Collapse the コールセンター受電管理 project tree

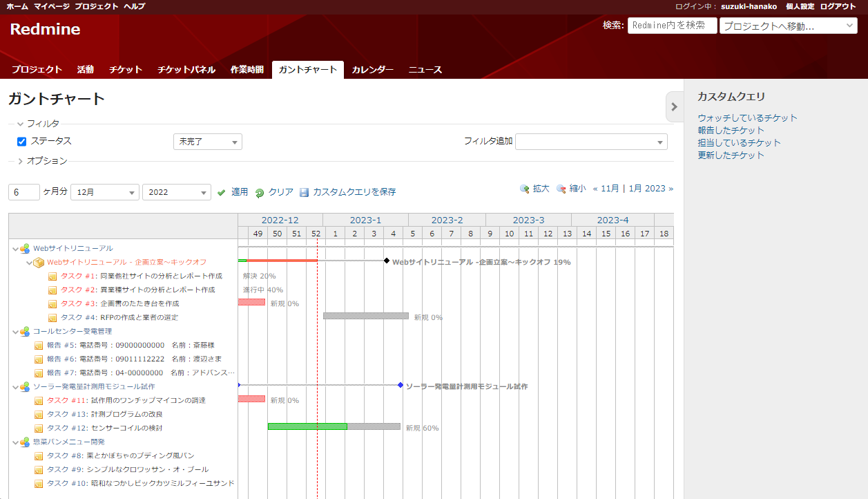click(15, 332)
